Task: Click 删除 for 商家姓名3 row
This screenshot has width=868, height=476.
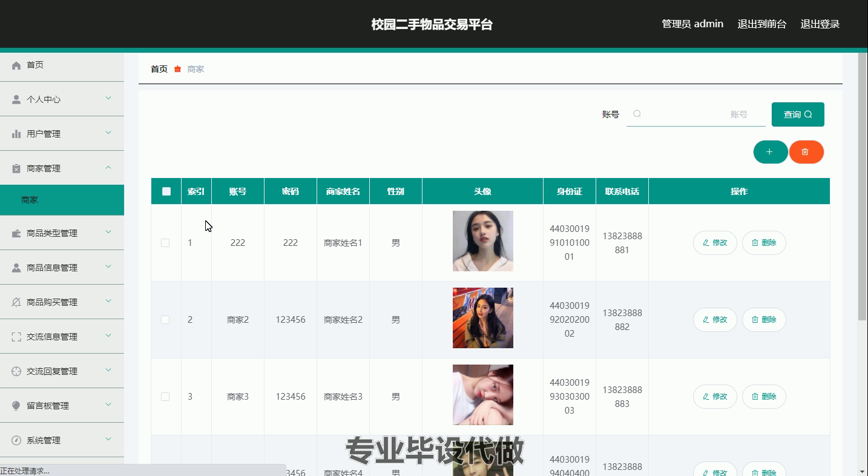Action: pyautogui.click(x=764, y=397)
